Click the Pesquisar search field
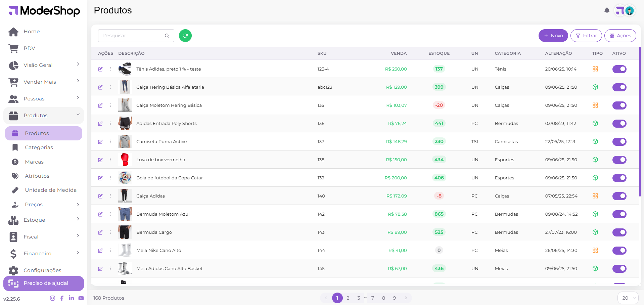This screenshot has width=644, height=305. 136,36
